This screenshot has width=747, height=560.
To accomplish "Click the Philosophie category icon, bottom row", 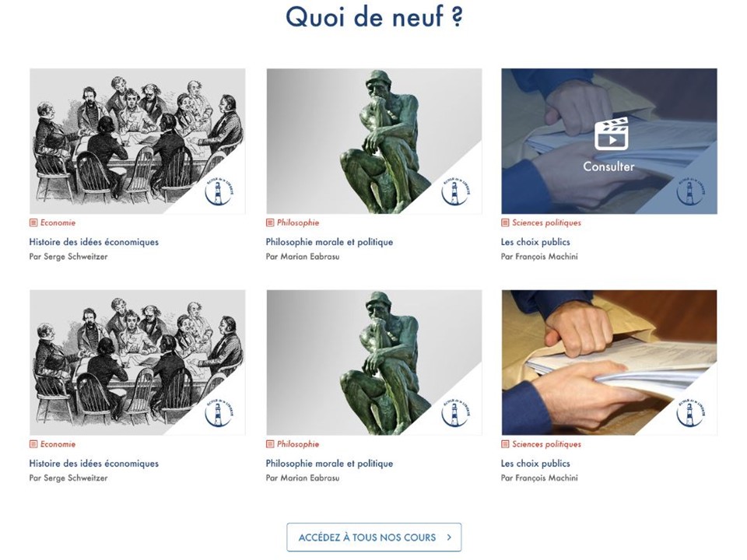I will pyautogui.click(x=270, y=444).
